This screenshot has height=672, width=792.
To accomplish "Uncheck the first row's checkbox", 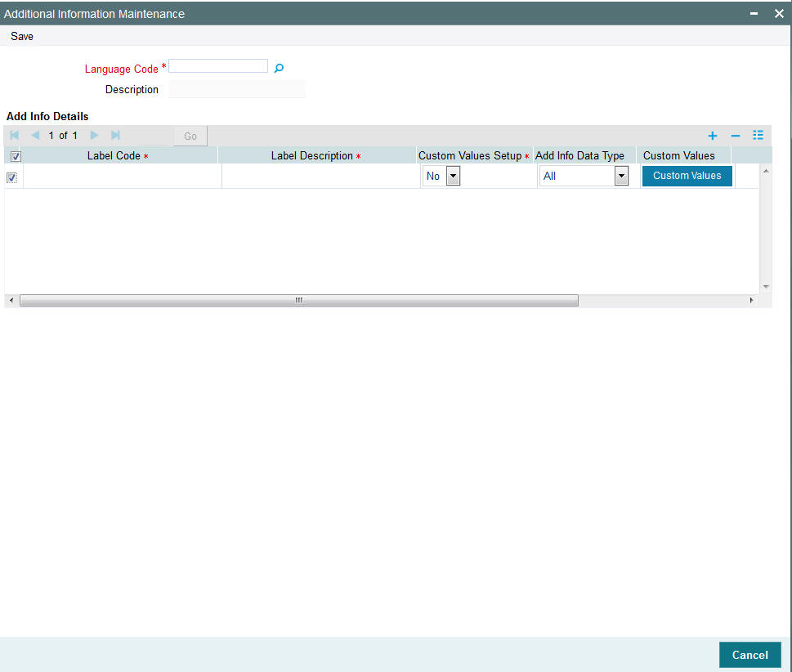I will (11, 177).
